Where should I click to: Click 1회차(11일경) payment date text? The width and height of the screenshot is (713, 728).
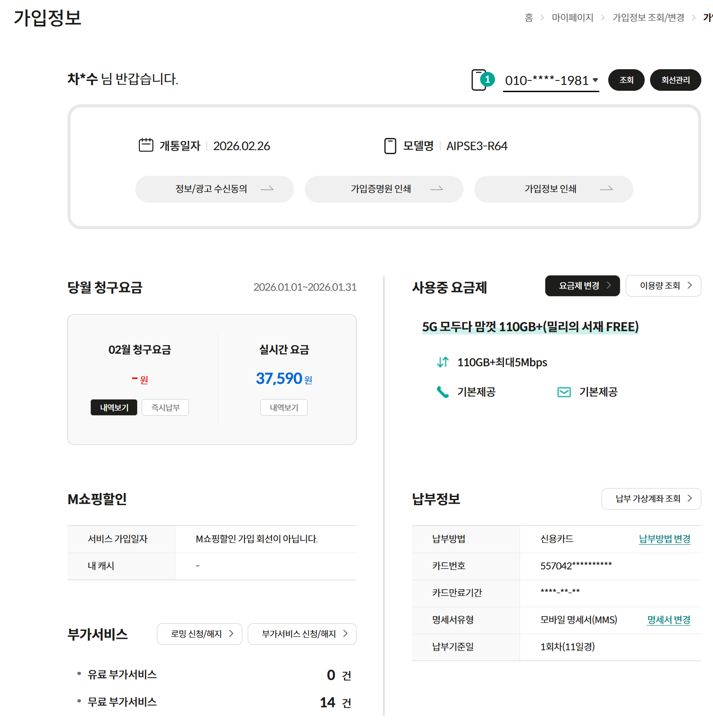567,647
